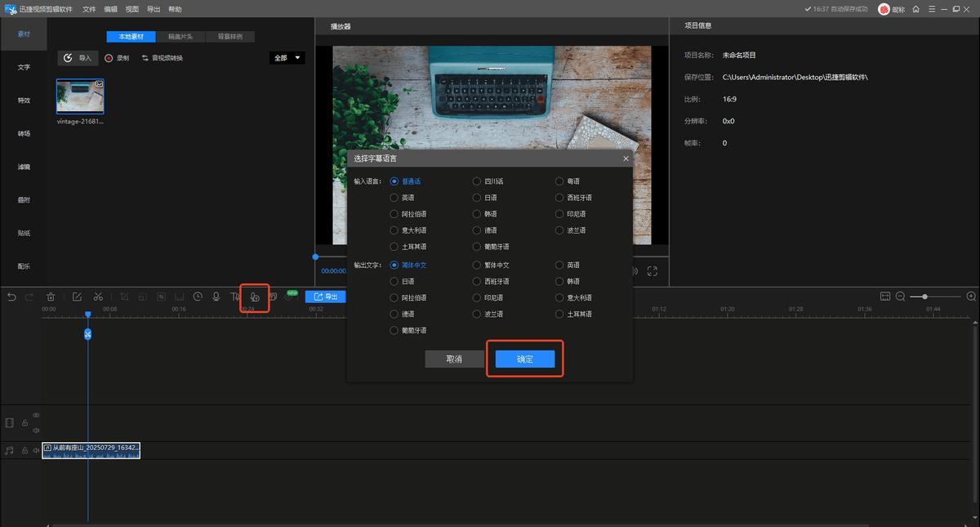Click the timeline zoom slider handle
980x527 pixels.
pyautogui.click(x=924, y=296)
